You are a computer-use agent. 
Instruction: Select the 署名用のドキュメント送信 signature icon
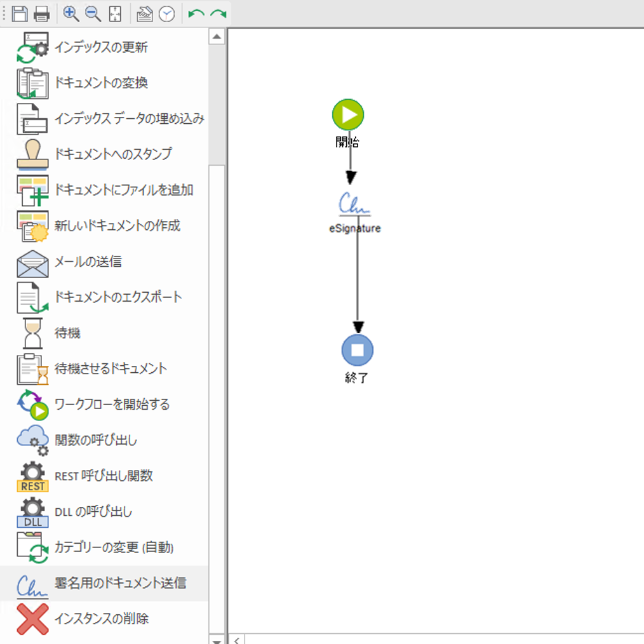pyautogui.click(x=32, y=586)
